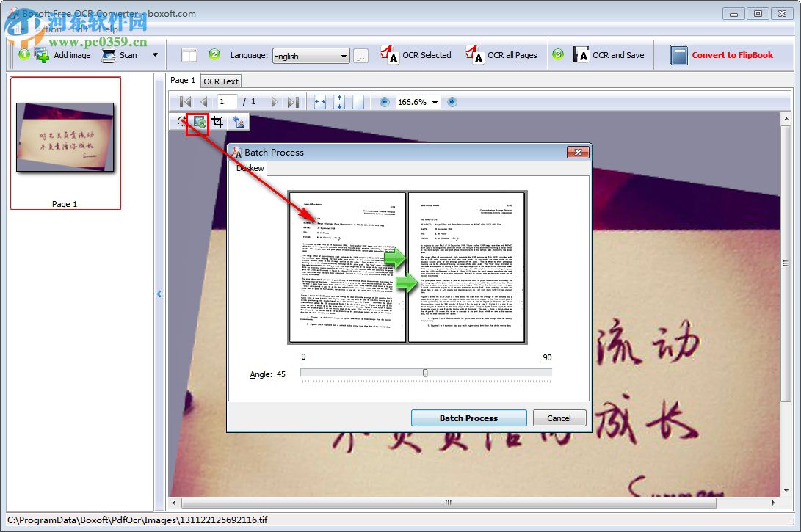
Task: Click the Add image icon
Action: (x=43, y=54)
